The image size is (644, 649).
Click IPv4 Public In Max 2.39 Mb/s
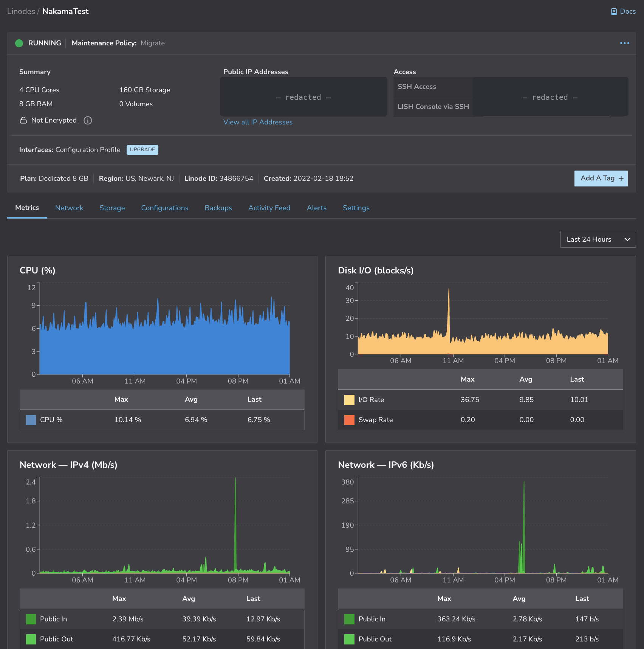coord(128,619)
